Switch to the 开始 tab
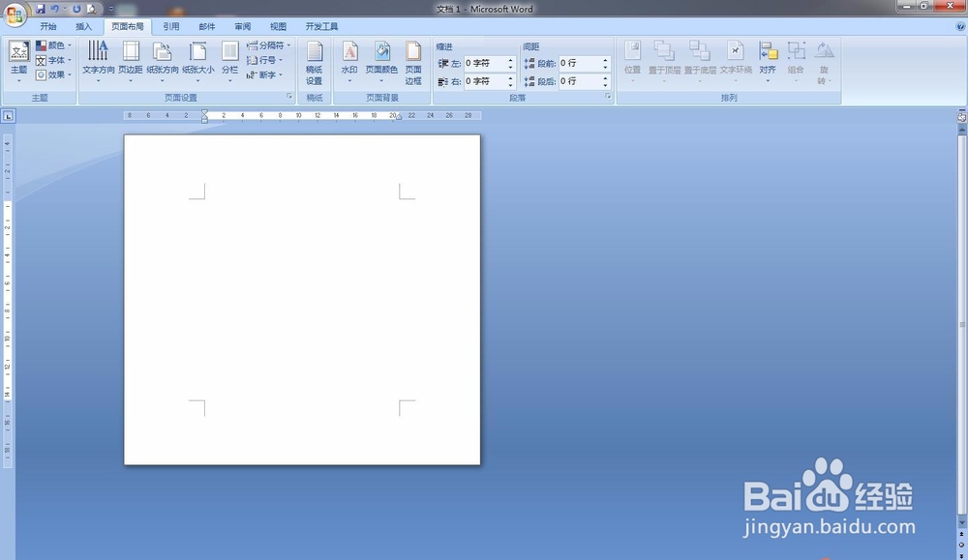This screenshot has width=968, height=560. [x=48, y=26]
